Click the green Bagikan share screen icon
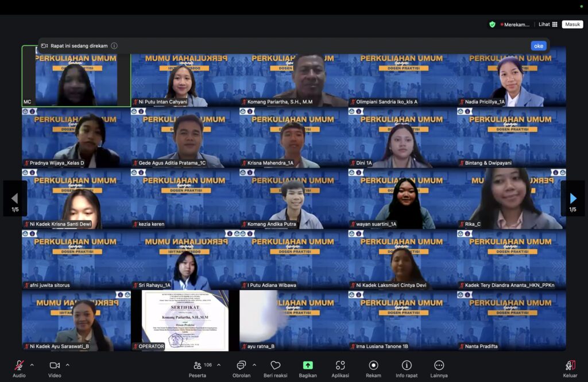 308,365
